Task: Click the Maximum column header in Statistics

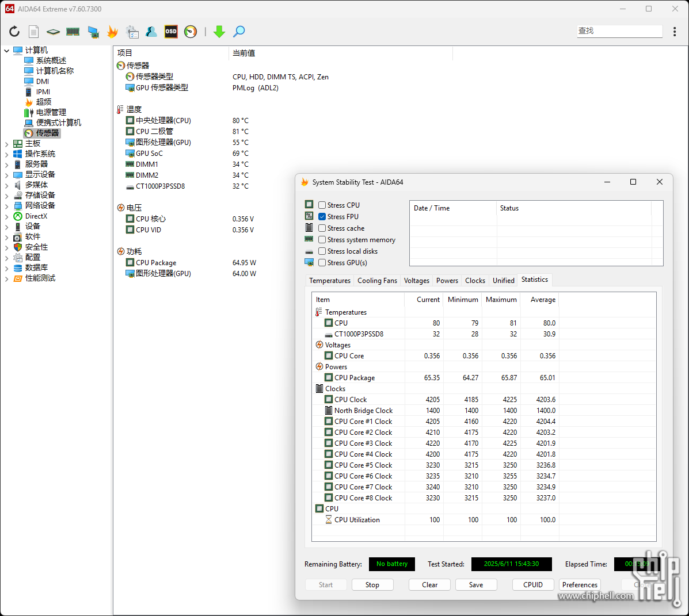Action: (x=501, y=300)
